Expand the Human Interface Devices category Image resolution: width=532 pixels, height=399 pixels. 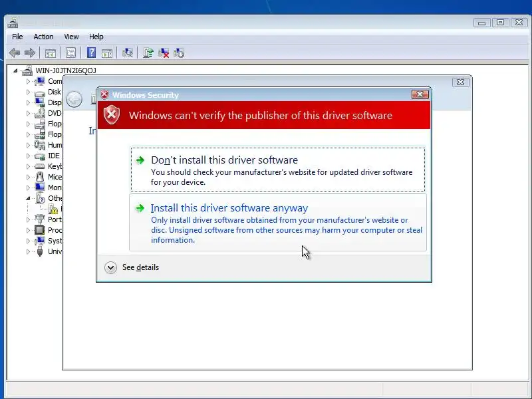click(28, 145)
